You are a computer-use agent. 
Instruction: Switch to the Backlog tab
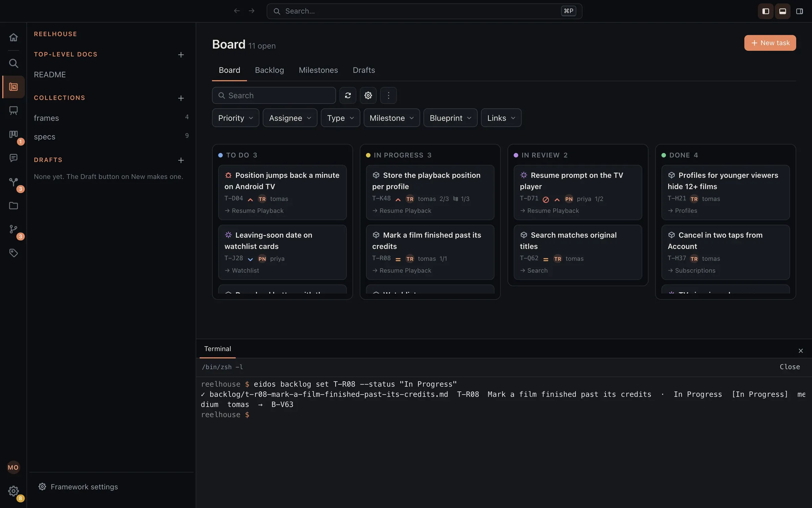pos(269,70)
